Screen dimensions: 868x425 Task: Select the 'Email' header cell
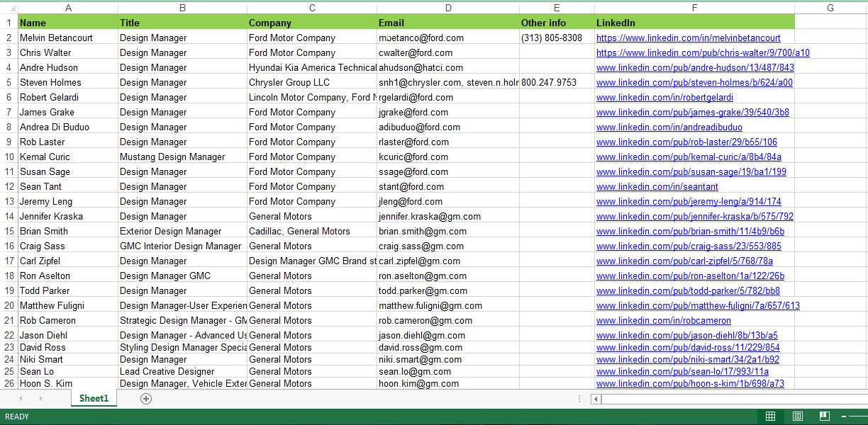tap(448, 23)
